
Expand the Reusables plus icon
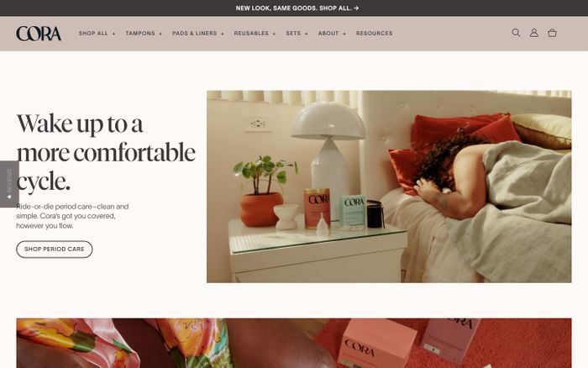click(x=274, y=34)
